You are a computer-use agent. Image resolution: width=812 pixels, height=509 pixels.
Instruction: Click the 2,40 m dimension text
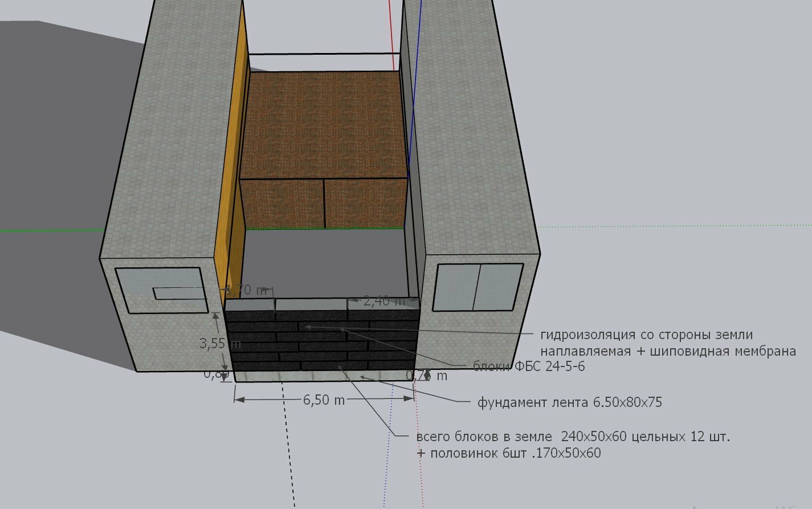[x=384, y=301]
